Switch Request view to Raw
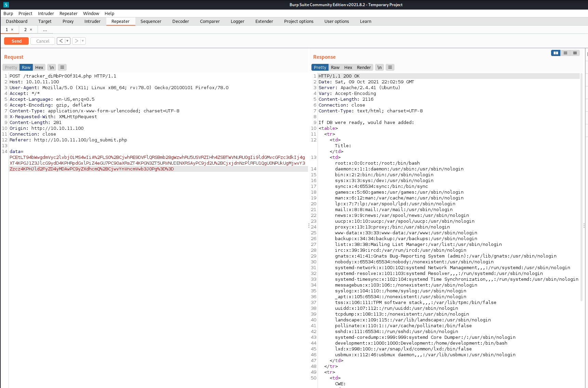 coord(26,68)
